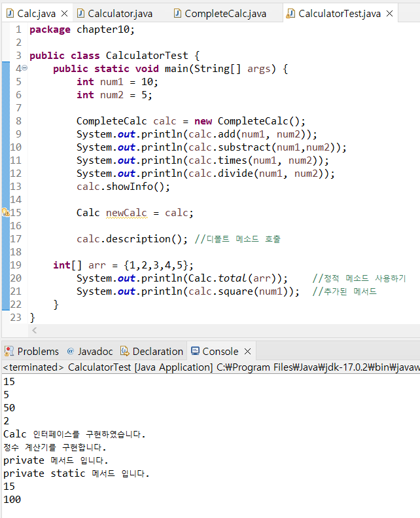Click console line 'Calc 인터페이스를 구현하였습니다.'

[x=75, y=434]
